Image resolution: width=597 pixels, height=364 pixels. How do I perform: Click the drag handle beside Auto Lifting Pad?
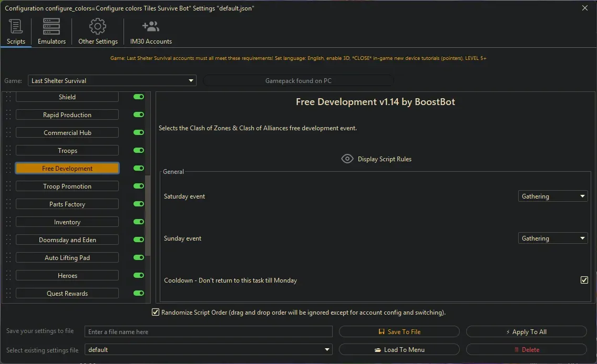tap(8, 258)
